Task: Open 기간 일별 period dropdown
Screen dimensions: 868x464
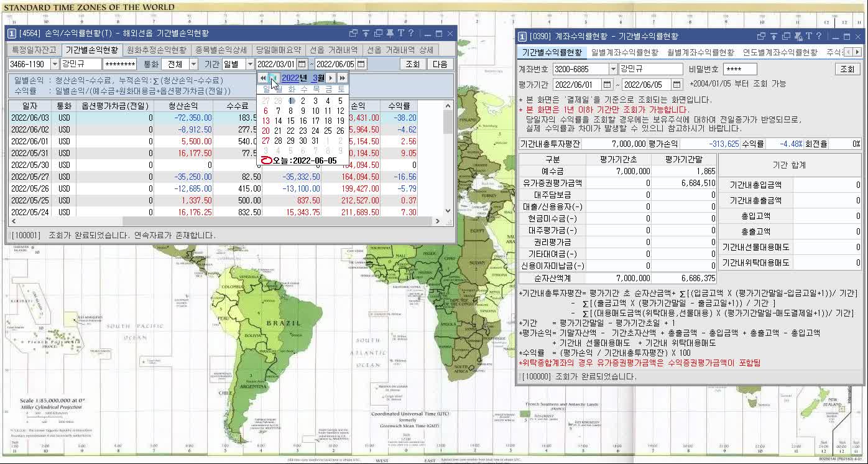Action: click(250, 64)
